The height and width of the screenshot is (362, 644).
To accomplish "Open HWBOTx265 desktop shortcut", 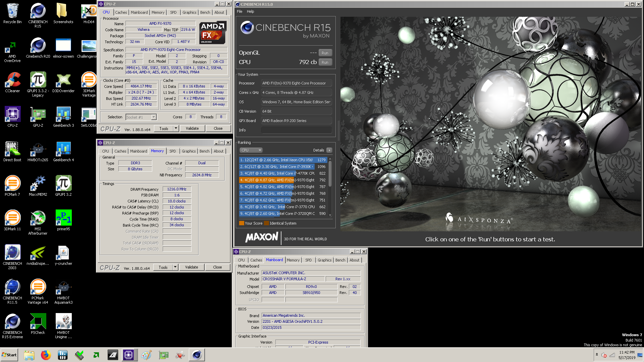I will click(x=38, y=152).
